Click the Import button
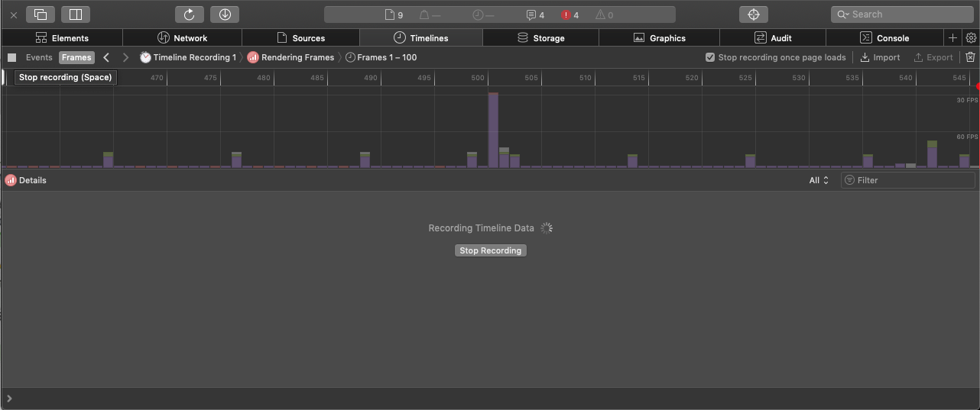This screenshot has height=410, width=980. pyautogui.click(x=880, y=57)
